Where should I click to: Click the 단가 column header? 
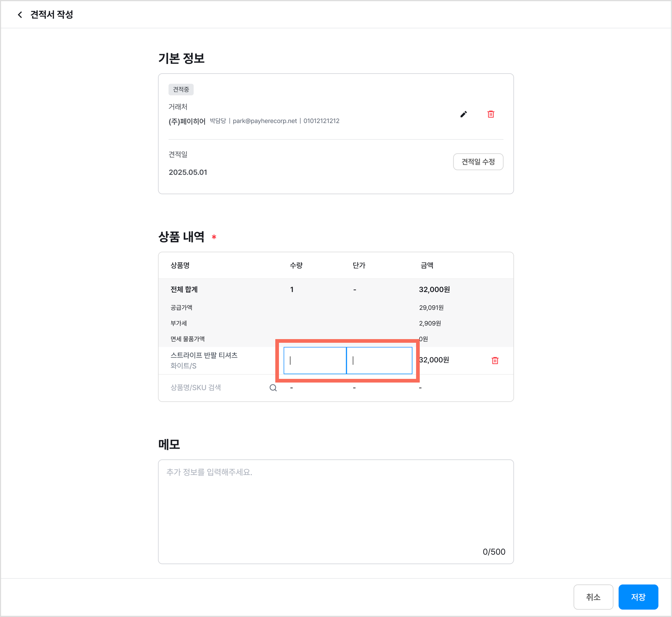[x=359, y=265]
